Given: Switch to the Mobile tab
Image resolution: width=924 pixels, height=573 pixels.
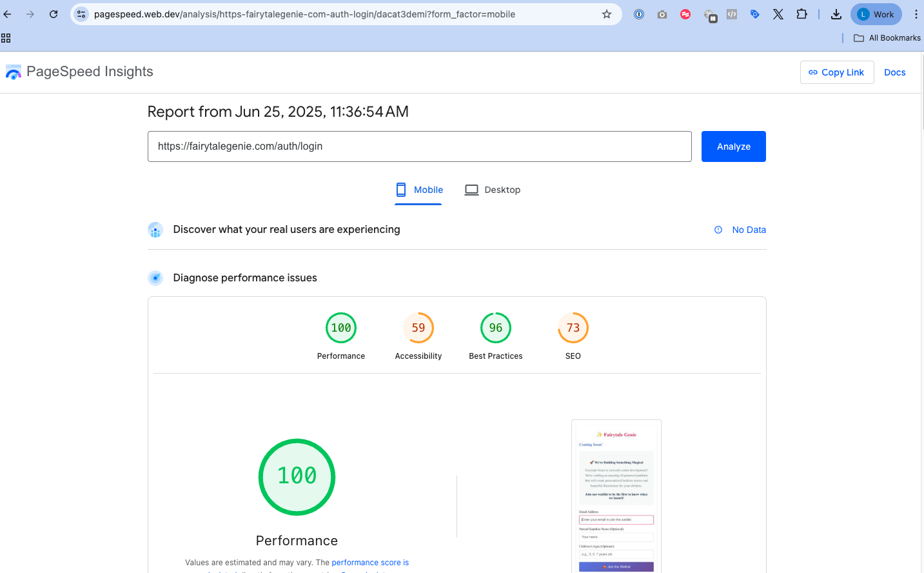Looking at the screenshot, I should tap(418, 190).
